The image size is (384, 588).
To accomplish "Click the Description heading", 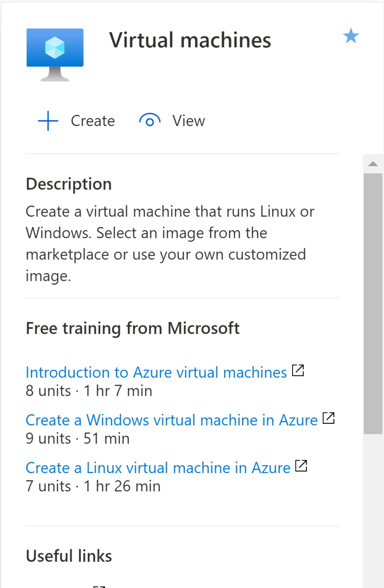I will 69,184.
